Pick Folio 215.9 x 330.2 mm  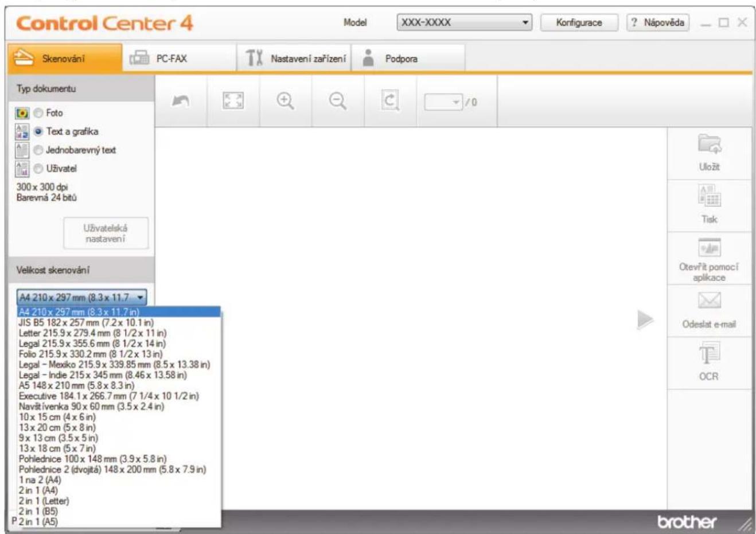click(119, 354)
